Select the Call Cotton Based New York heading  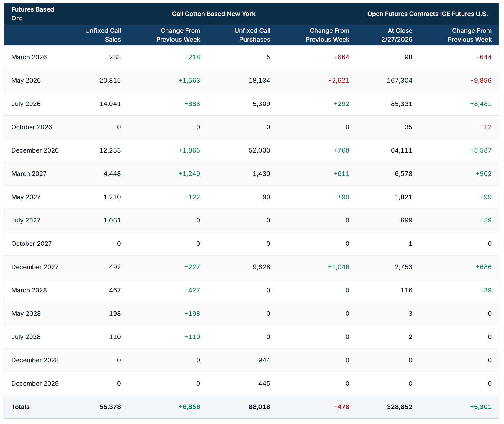point(214,14)
